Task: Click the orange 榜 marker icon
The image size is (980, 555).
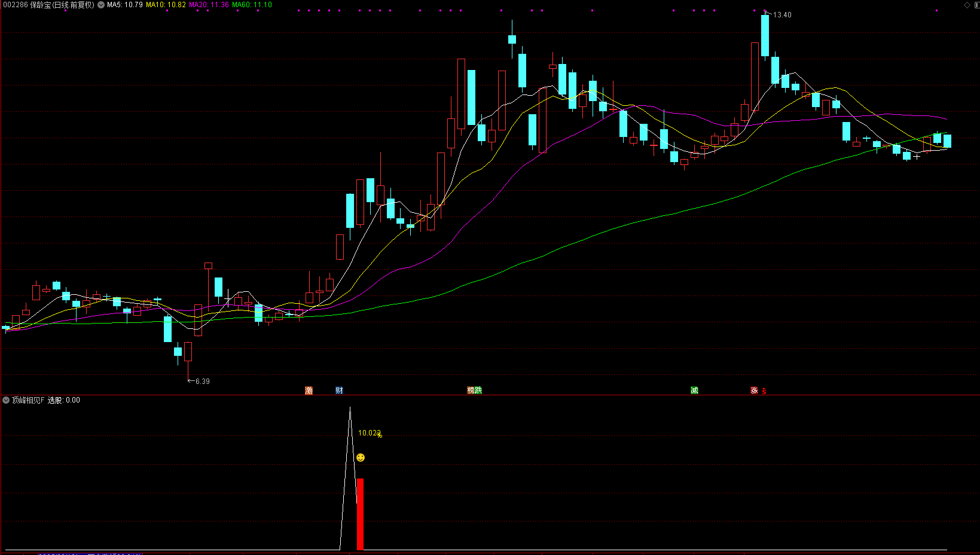Action: click(471, 391)
